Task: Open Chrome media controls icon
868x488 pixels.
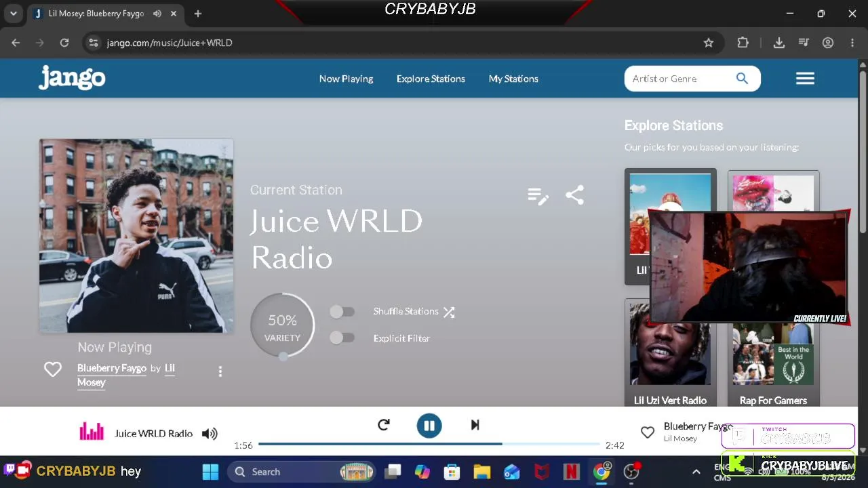Action: pos(804,43)
